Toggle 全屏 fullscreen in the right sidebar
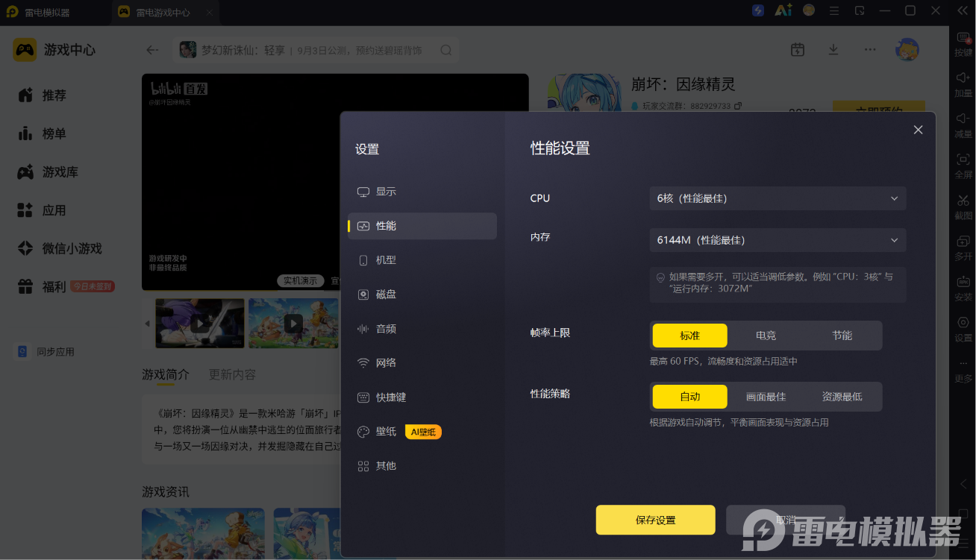 963,165
